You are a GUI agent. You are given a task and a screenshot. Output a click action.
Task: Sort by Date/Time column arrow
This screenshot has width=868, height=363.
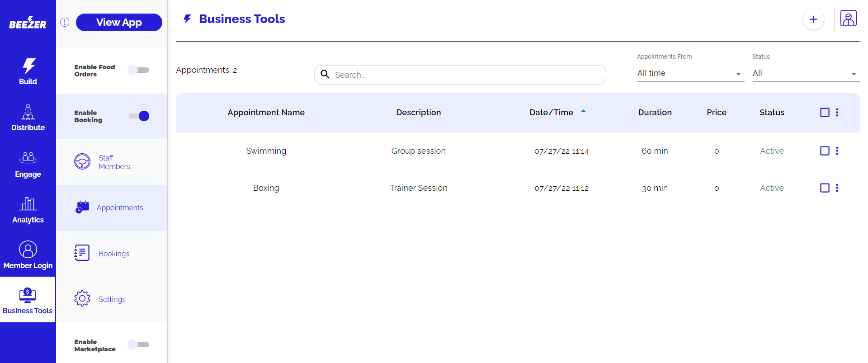[583, 111]
